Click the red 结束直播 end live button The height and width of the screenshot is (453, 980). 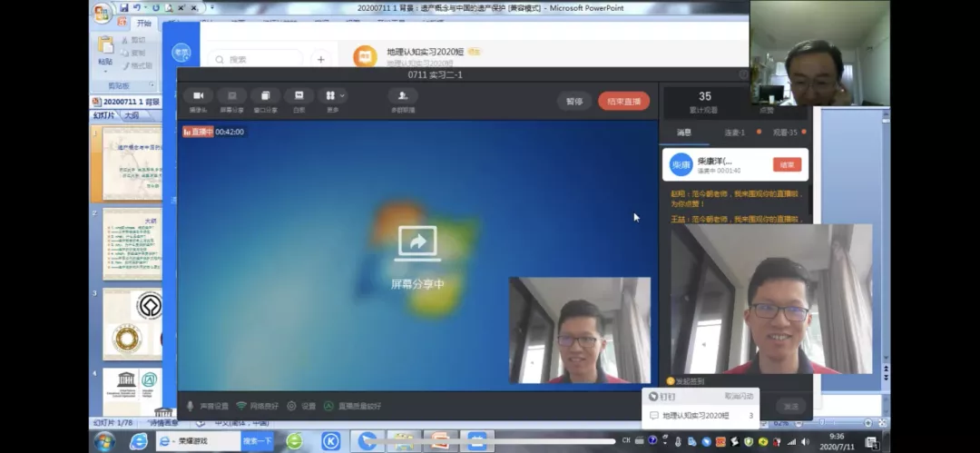click(623, 102)
